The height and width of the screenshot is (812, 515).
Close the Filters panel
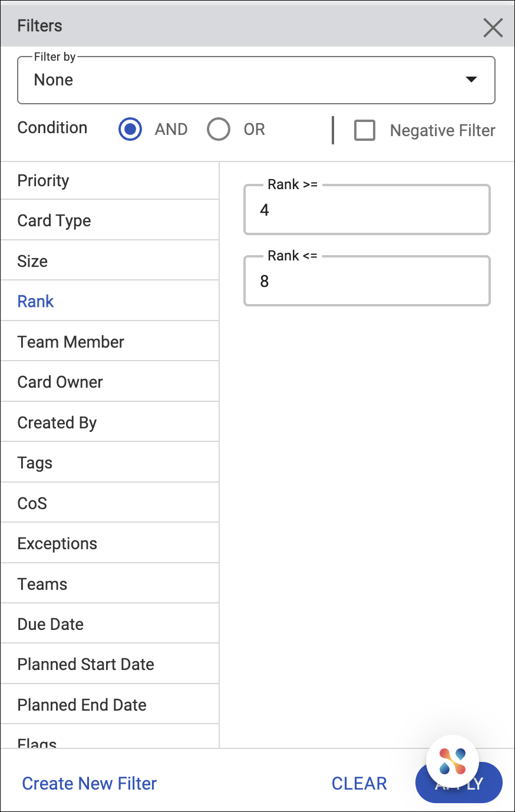(x=493, y=27)
